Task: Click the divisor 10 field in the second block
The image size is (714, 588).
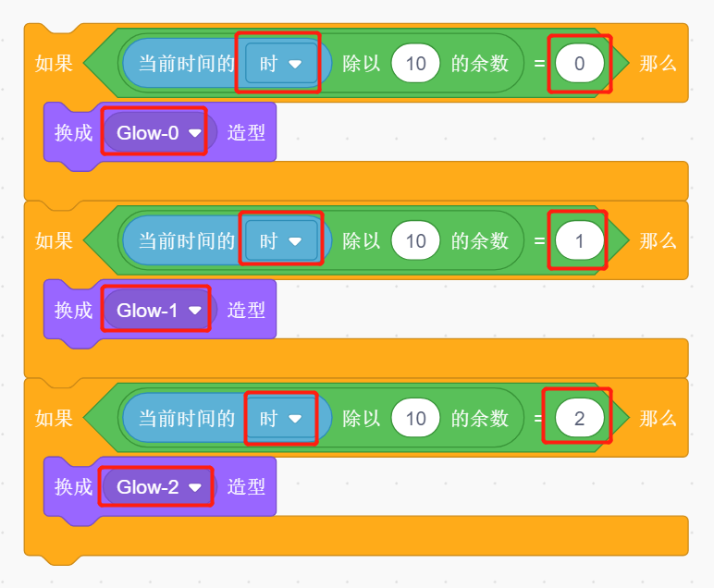Action: pos(415,240)
